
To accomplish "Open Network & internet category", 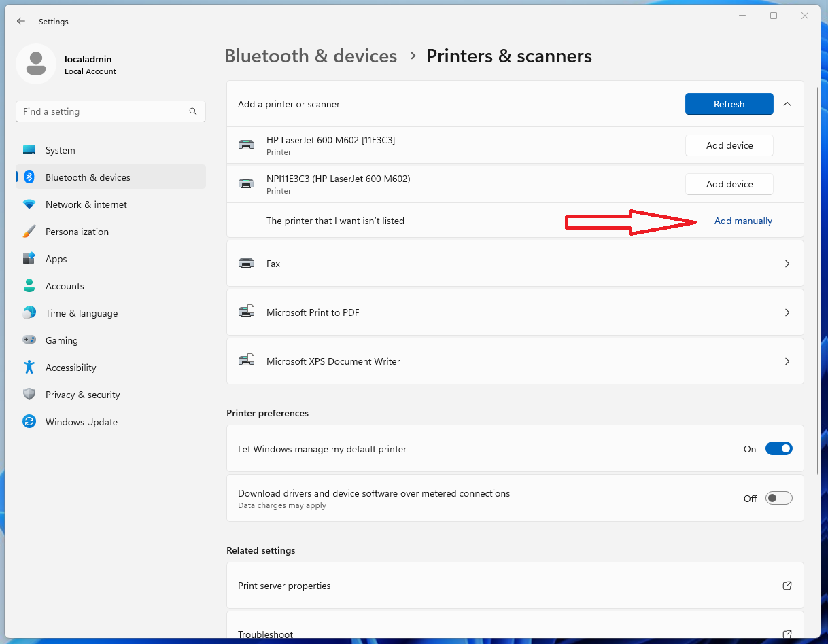I will point(111,204).
